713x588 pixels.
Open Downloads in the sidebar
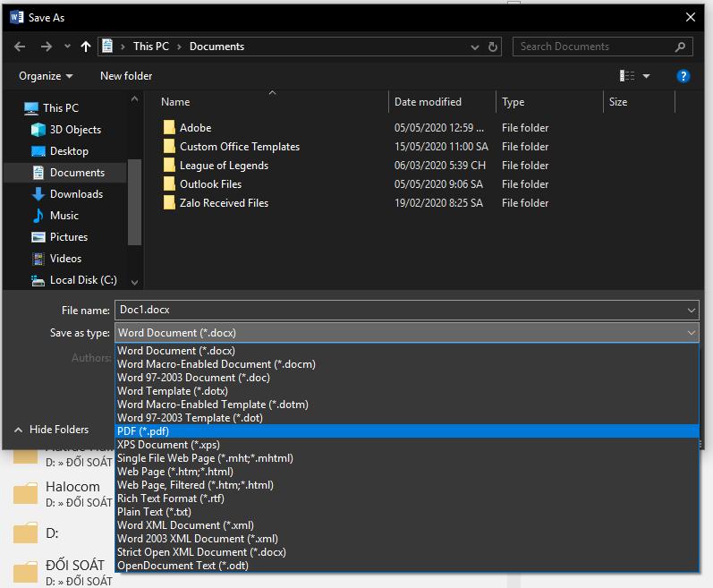(76, 194)
